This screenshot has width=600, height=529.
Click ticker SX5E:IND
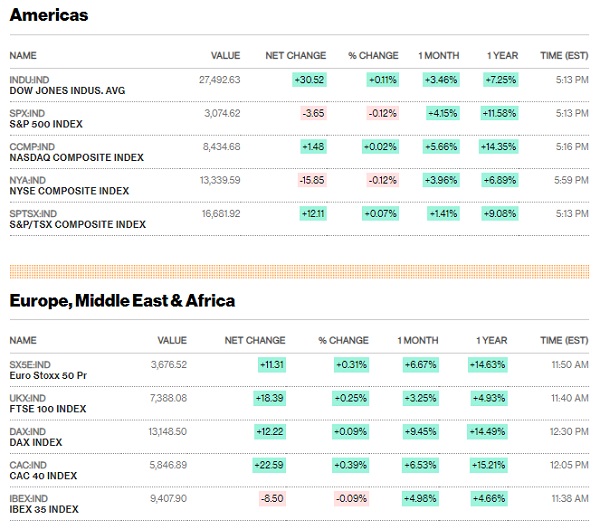pos(30,364)
